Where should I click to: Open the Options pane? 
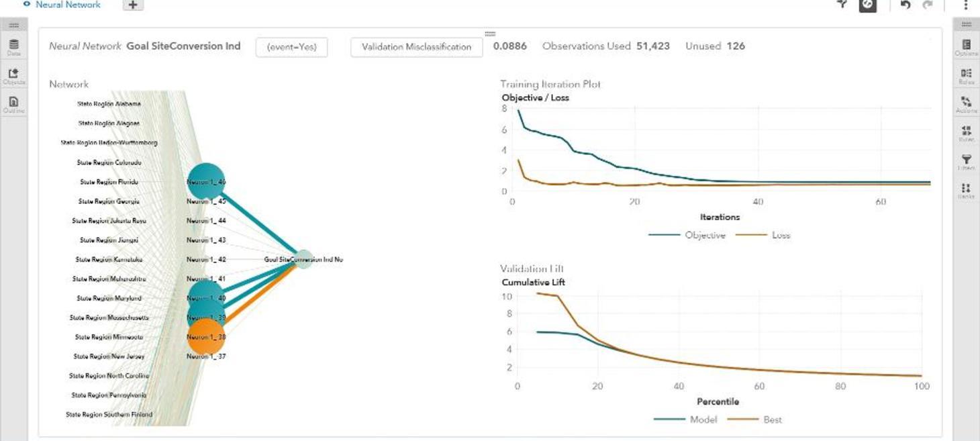966,47
